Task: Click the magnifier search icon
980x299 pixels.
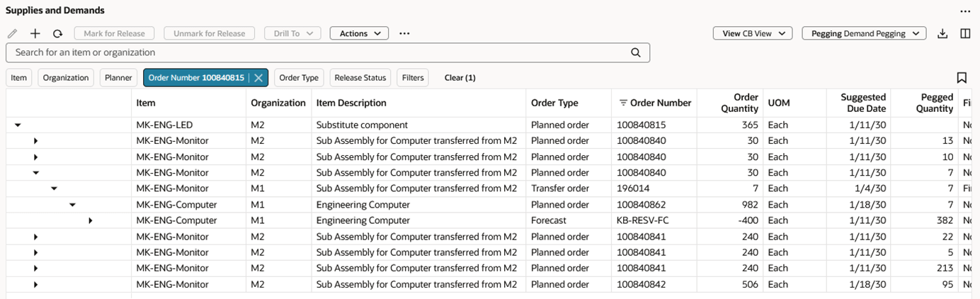Action: 635,52
